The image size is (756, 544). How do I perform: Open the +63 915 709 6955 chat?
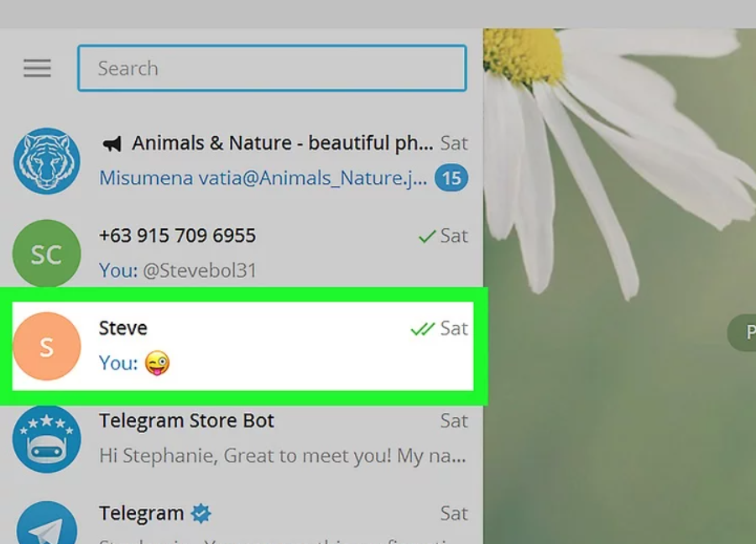177,236
